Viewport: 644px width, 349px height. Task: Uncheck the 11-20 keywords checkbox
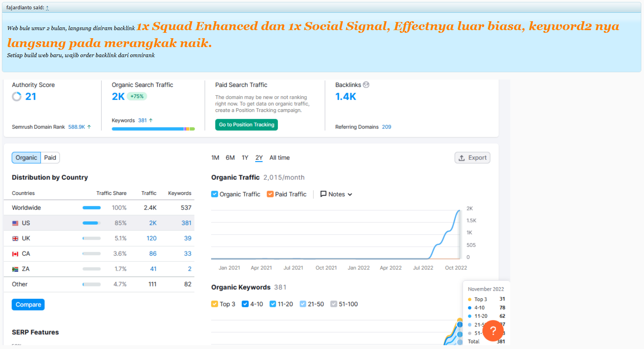(273, 304)
